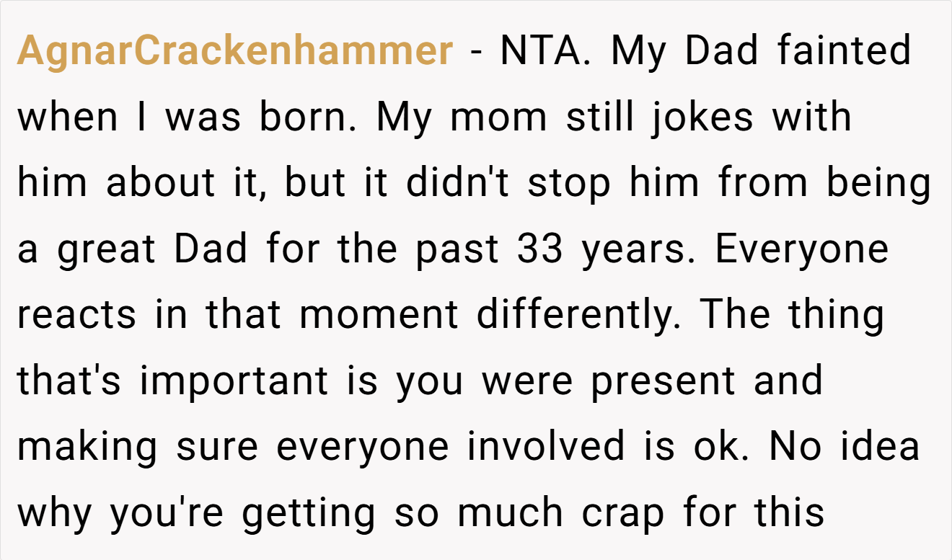
Task: Click the word "involved" in the comment
Action: (x=545, y=447)
